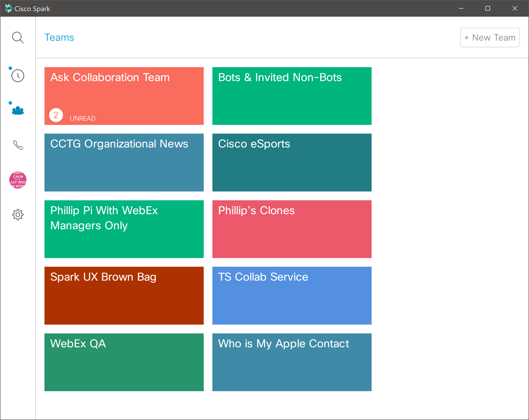Open Bots & Invited Non-Bots team
529x420 pixels.
tap(292, 96)
